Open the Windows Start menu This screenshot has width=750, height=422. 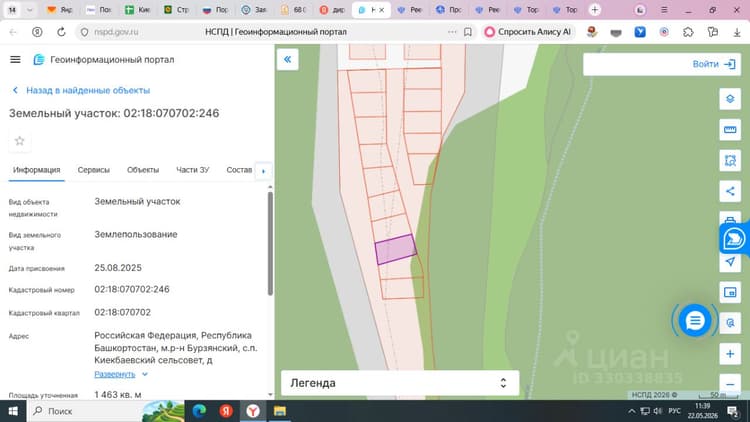[x=13, y=411]
